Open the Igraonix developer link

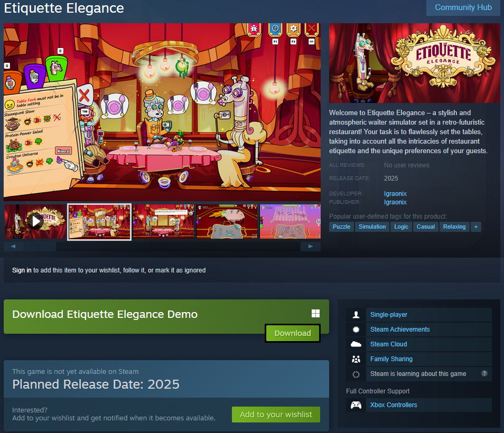pyautogui.click(x=395, y=194)
